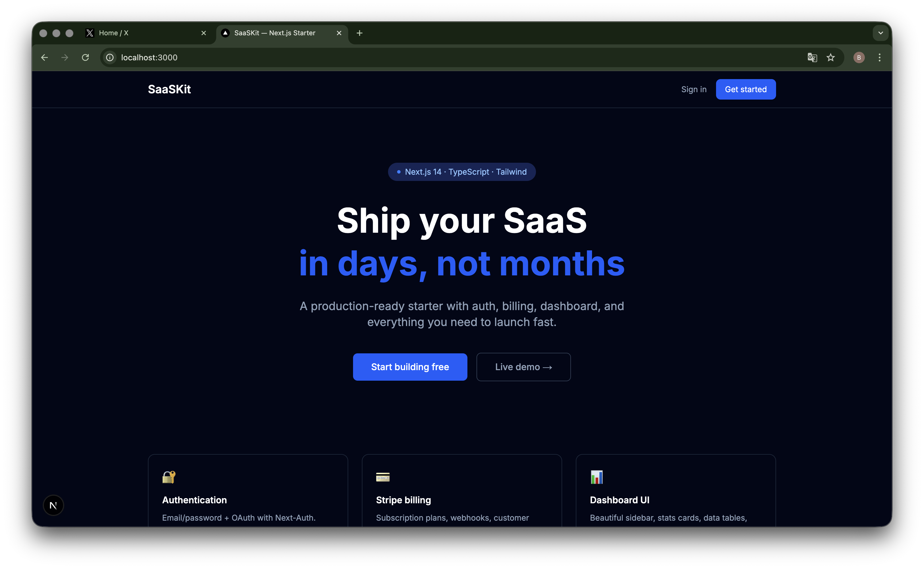The image size is (924, 569).
Task: Open the Next.js dev tools badge
Action: tap(53, 505)
